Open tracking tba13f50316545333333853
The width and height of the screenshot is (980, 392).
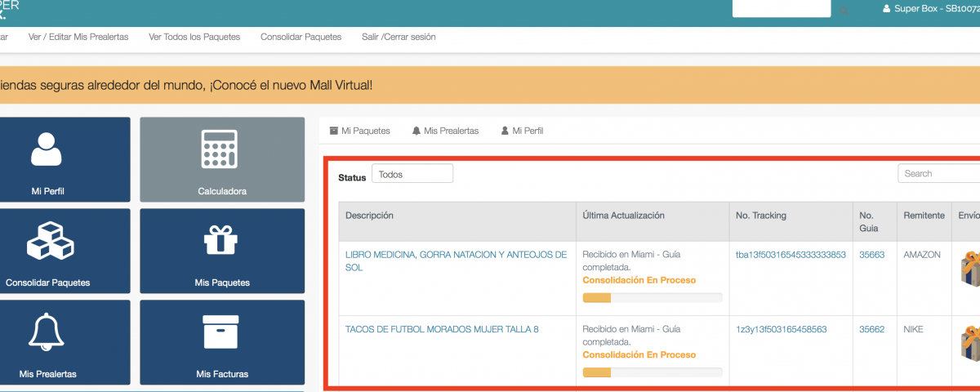tap(791, 255)
